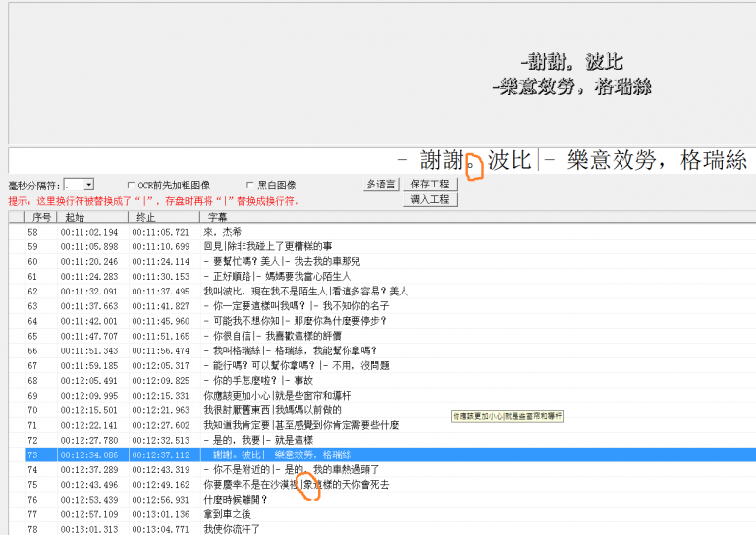Screen dimensions: 756x535
Task: Select row 78 我使你流汗了
Action: [x=390, y=529]
